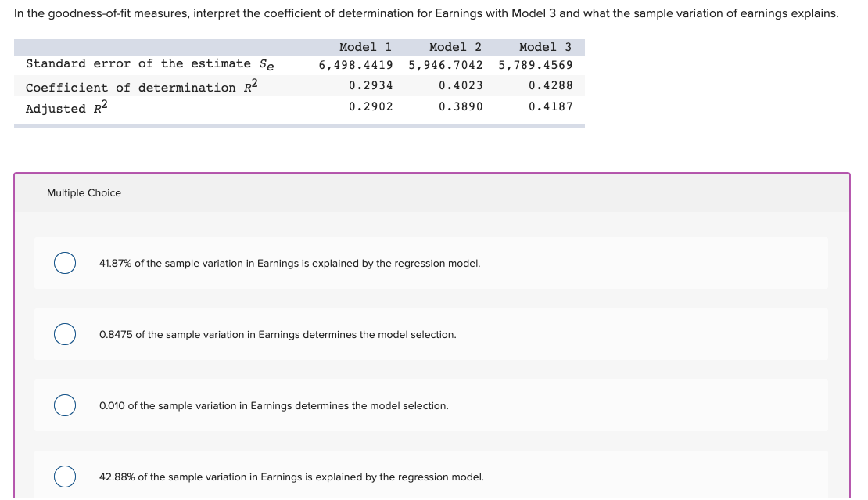Click the Multiple Choice header label
868x500 pixels.
tap(84, 192)
